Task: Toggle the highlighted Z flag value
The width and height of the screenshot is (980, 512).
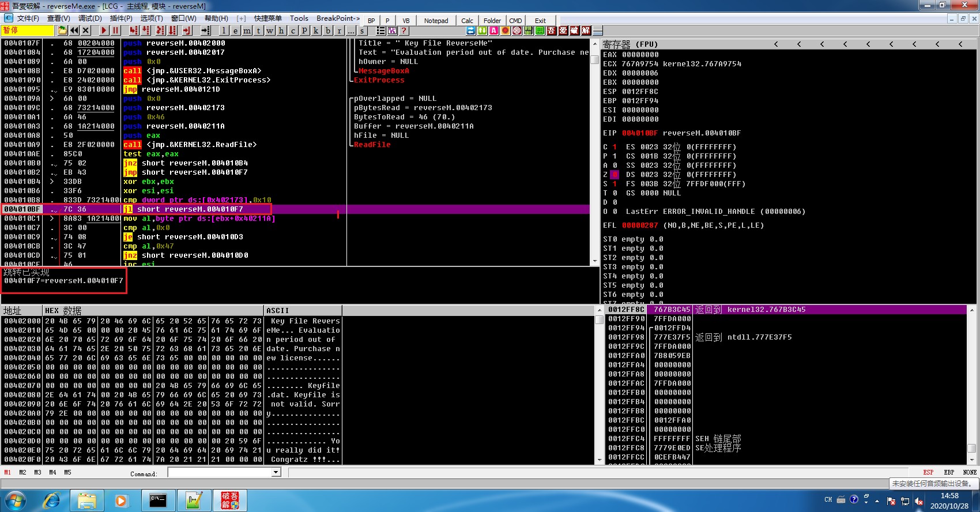Action: [x=615, y=175]
